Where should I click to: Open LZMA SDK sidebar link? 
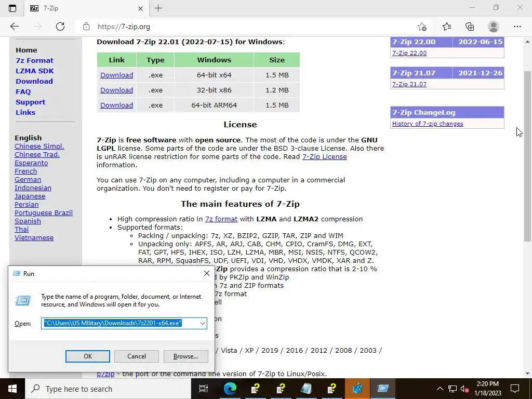coord(35,71)
